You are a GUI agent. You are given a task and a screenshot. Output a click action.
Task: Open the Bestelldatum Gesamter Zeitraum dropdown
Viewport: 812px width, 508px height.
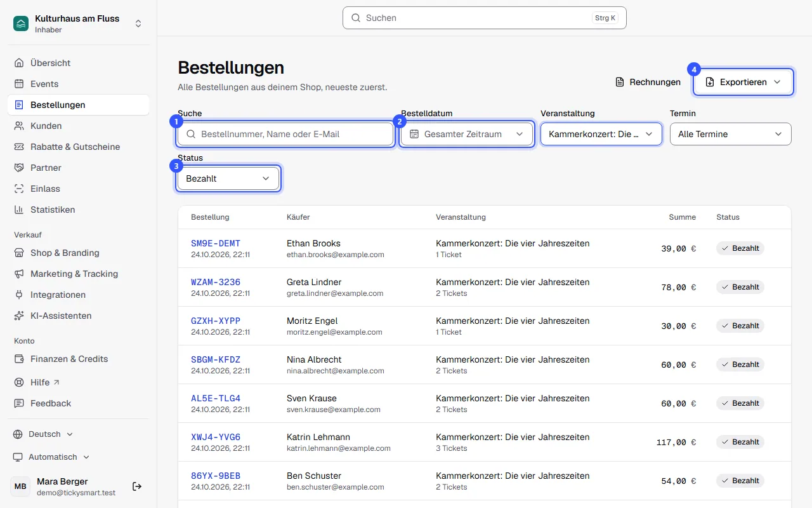click(467, 134)
